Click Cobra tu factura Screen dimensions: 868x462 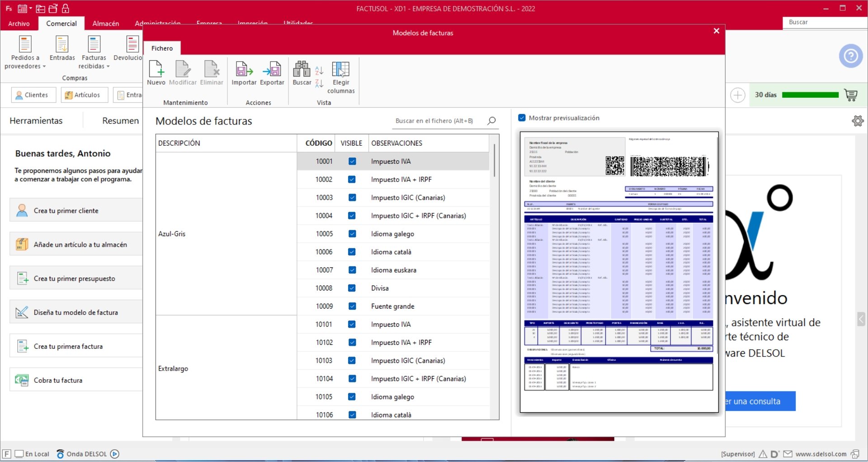(x=76, y=380)
